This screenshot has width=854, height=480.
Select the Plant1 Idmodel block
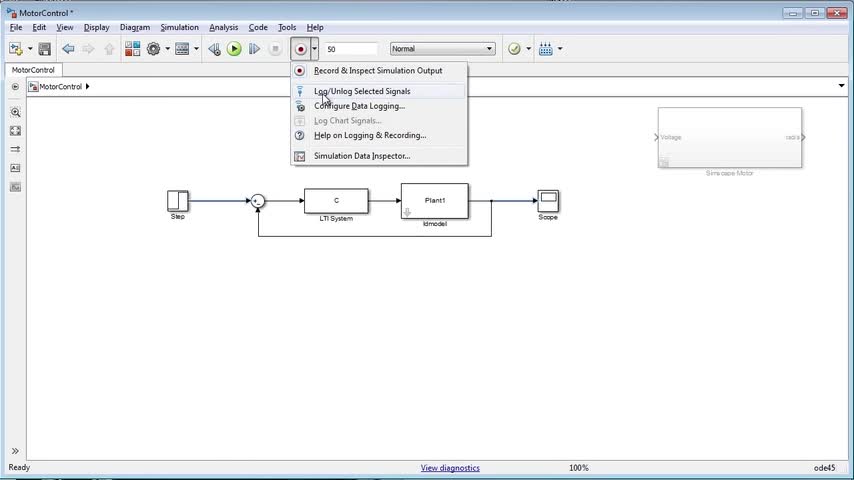pos(435,201)
